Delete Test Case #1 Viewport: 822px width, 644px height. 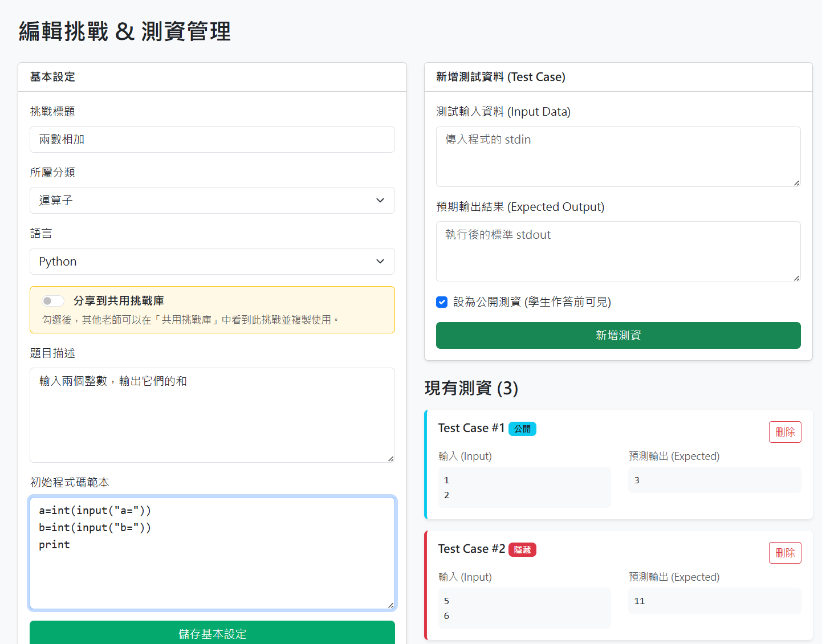[x=785, y=432]
